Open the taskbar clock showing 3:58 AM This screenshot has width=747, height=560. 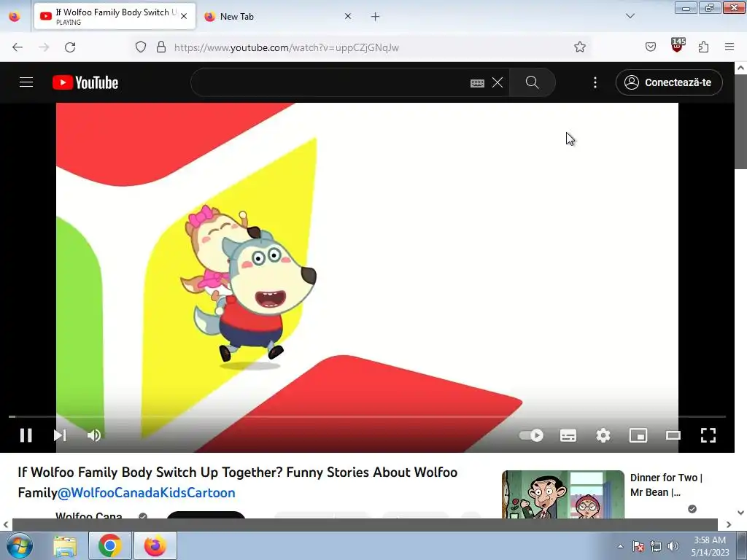click(710, 546)
